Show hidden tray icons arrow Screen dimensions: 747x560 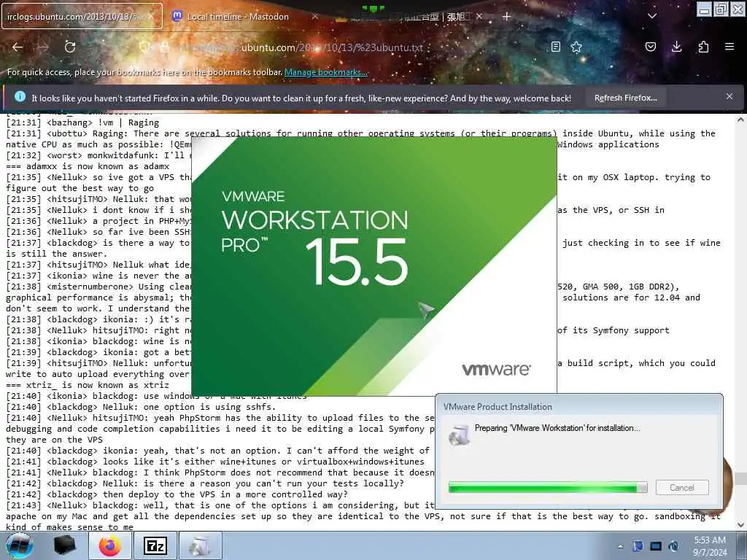[x=620, y=547]
